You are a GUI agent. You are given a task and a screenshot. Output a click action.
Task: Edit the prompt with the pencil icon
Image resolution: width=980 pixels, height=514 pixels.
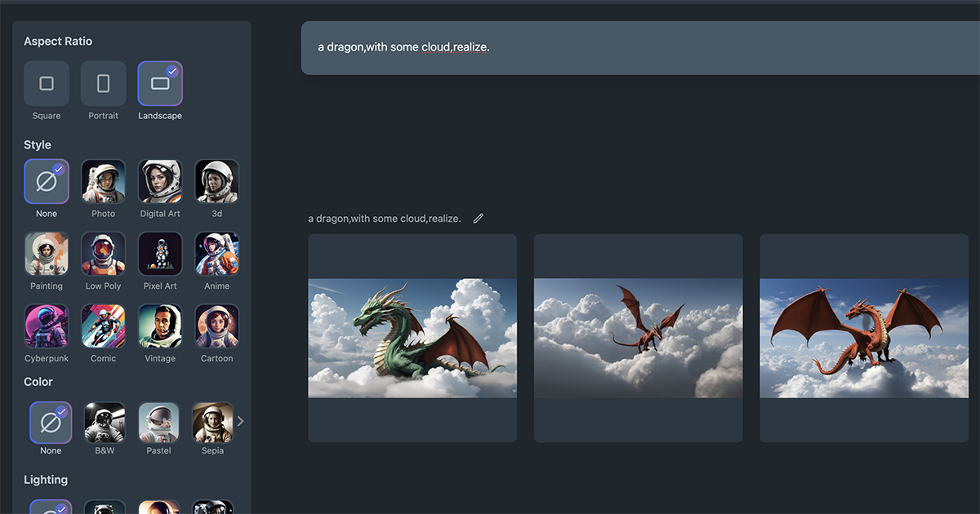(479, 219)
